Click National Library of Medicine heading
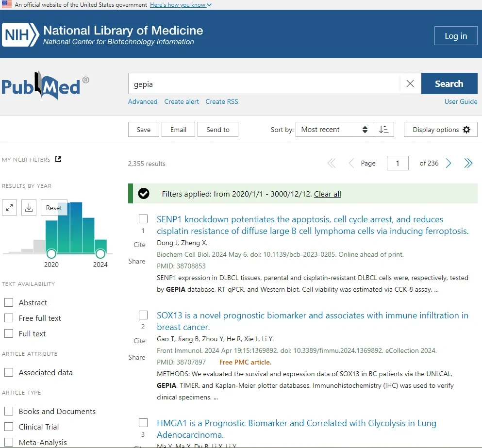 click(123, 31)
